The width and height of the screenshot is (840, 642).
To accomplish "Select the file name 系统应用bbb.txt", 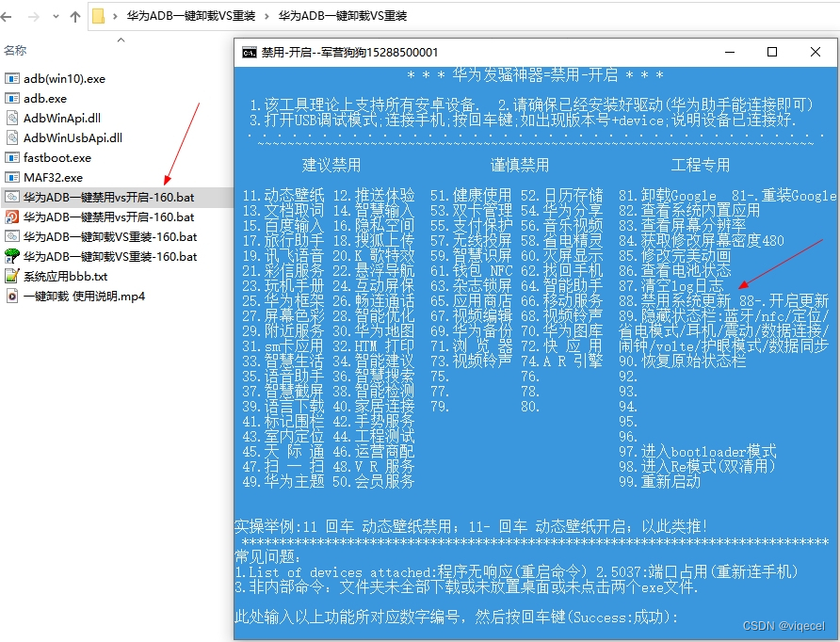I will pos(65,277).
